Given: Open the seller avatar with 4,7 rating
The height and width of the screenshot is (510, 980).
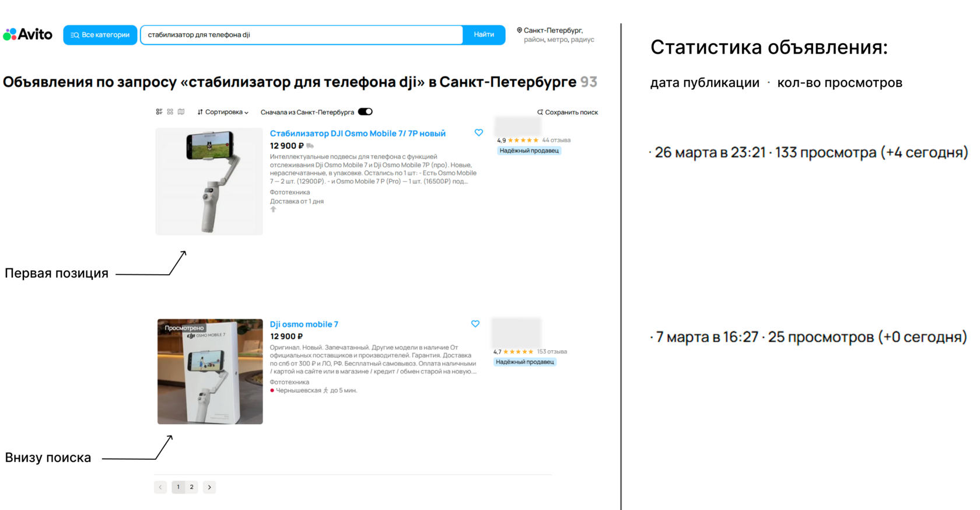Looking at the screenshot, I should [516, 333].
